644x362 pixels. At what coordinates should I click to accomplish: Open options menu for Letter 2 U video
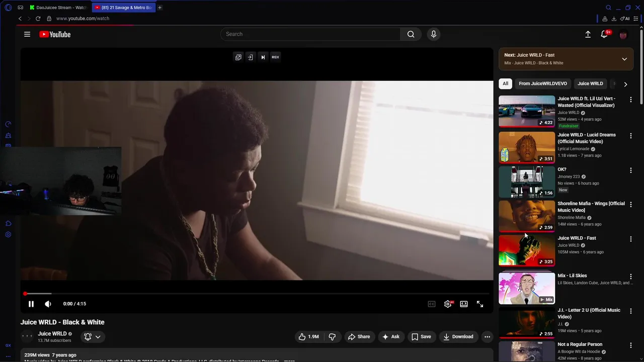click(x=631, y=311)
